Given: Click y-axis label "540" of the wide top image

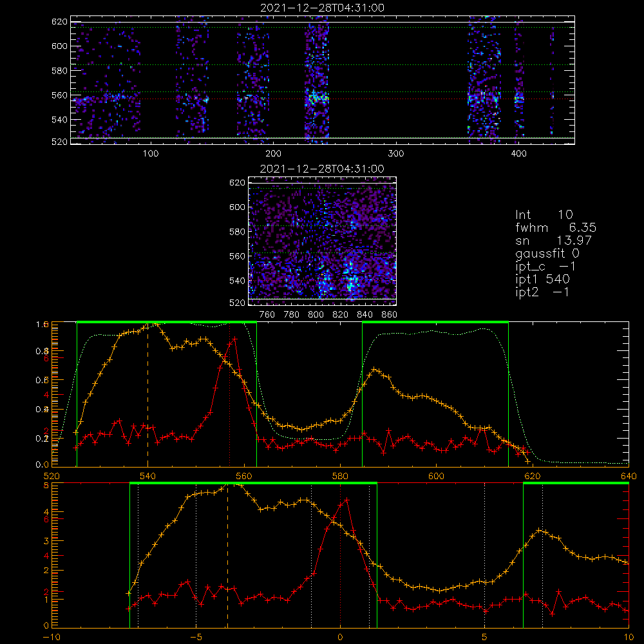Looking at the screenshot, I should tap(59, 120).
